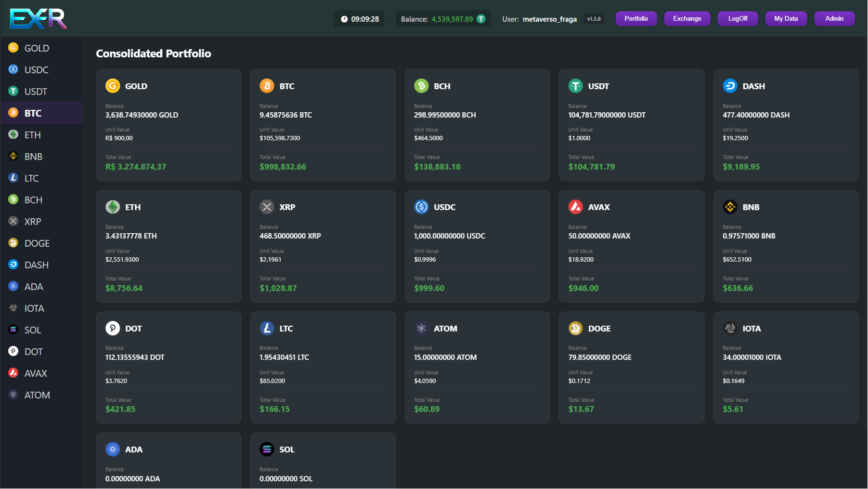This screenshot has height=489, width=868.
Task: Click the DASH icon in sidebar
Action: (x=13, y=264)
